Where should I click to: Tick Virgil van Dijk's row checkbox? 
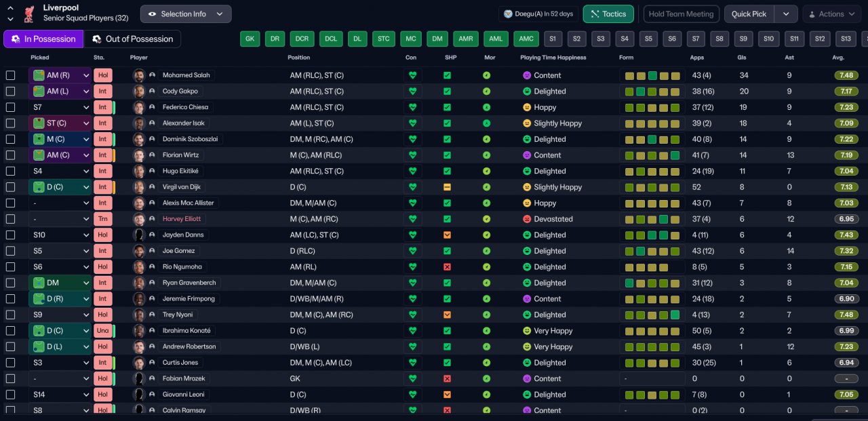[x=10, y=187]
